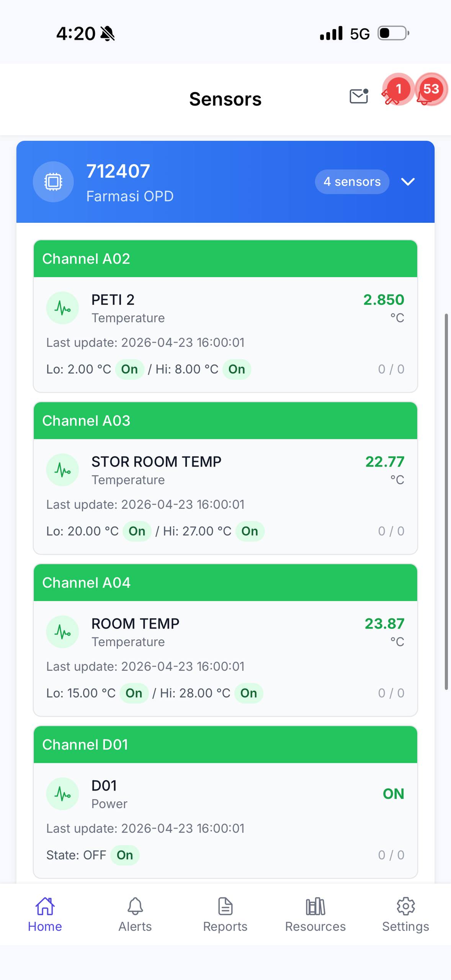Collapse the Channel A03 header

pos(225,421)
